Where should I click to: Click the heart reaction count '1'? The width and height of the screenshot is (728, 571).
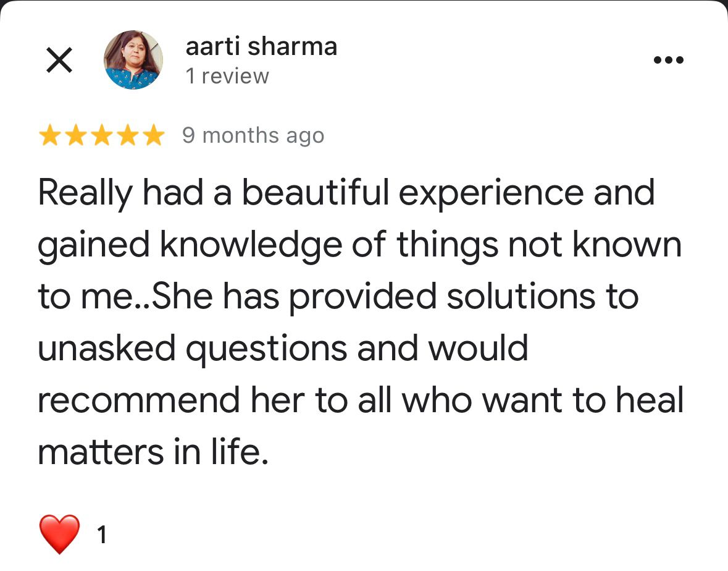[x=102, y=535]
